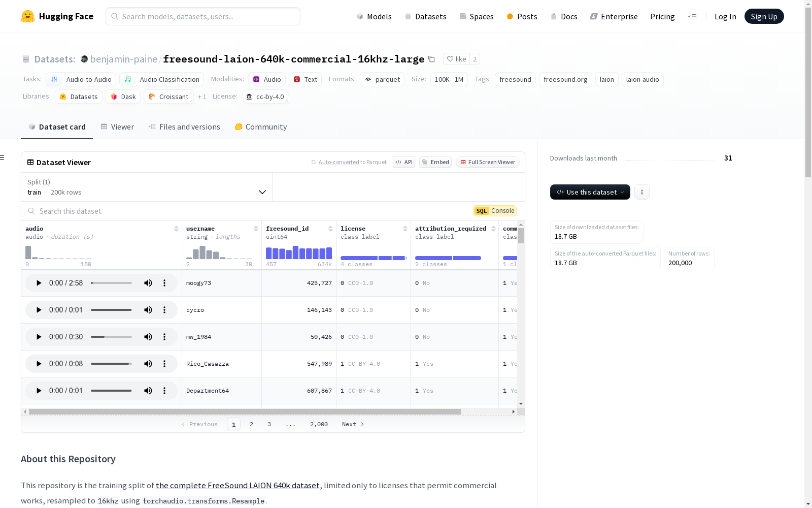This screenshot has width=812, height=508.
Task: Focus the Search models, datasets, users field
Action: click(x=203, y=16)
